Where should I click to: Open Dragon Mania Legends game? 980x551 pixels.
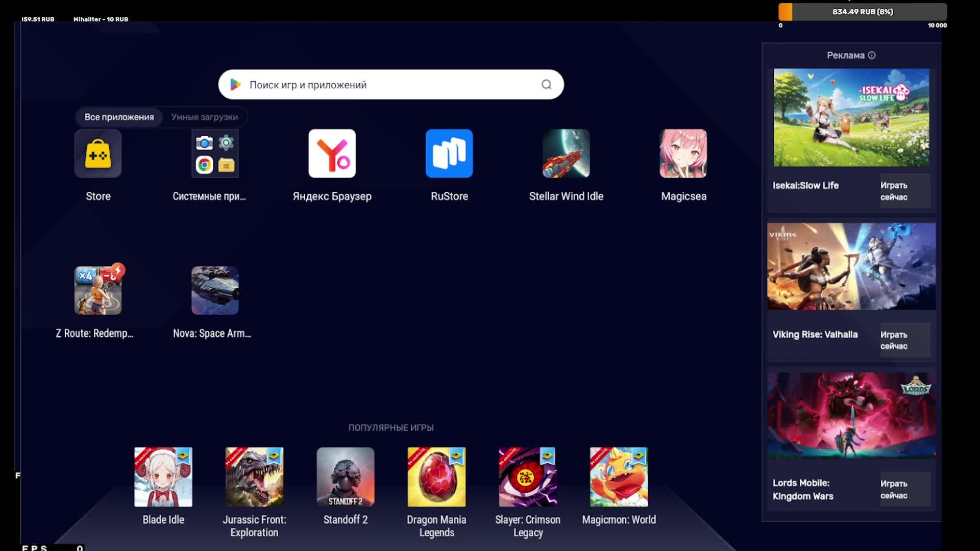pyautogui.click(x=436, y=477)
